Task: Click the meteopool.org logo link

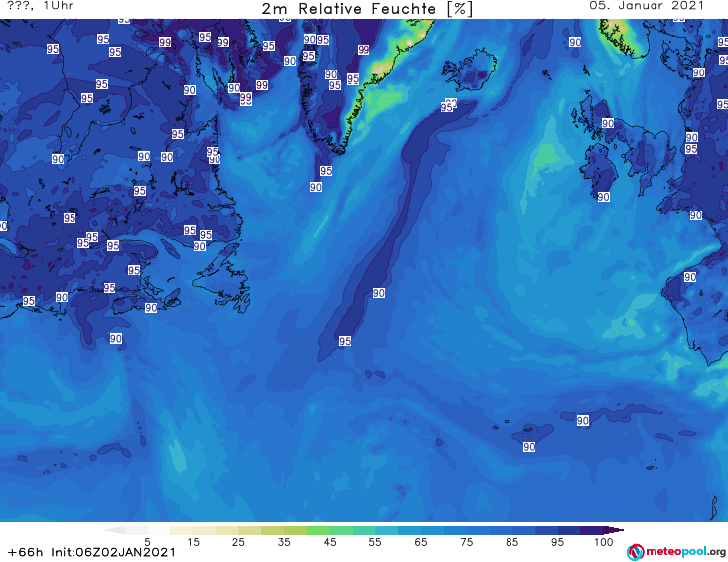Action: pos(675,552)
